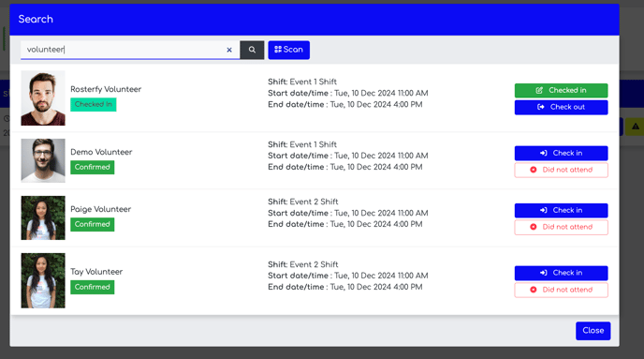Check in Paige Volunteer
Screen dimensions: 644x359
coord(561,210)
